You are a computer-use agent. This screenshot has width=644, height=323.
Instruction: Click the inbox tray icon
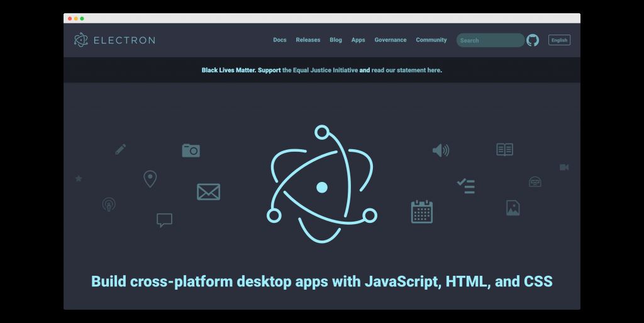pos(535,181)
